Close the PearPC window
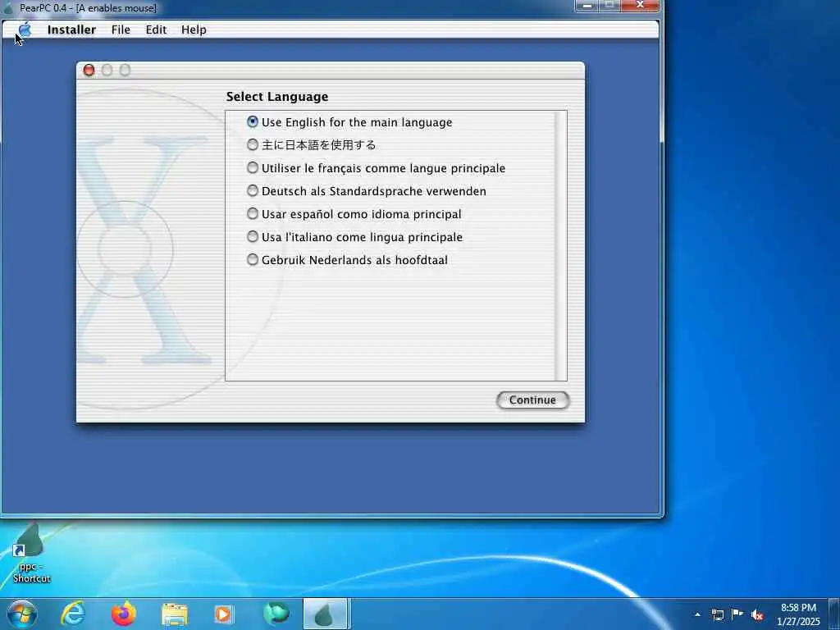 click(640, 6)
